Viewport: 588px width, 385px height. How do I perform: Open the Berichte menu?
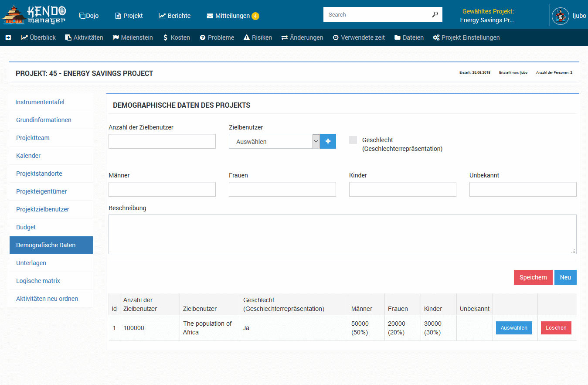coord(174,16)
